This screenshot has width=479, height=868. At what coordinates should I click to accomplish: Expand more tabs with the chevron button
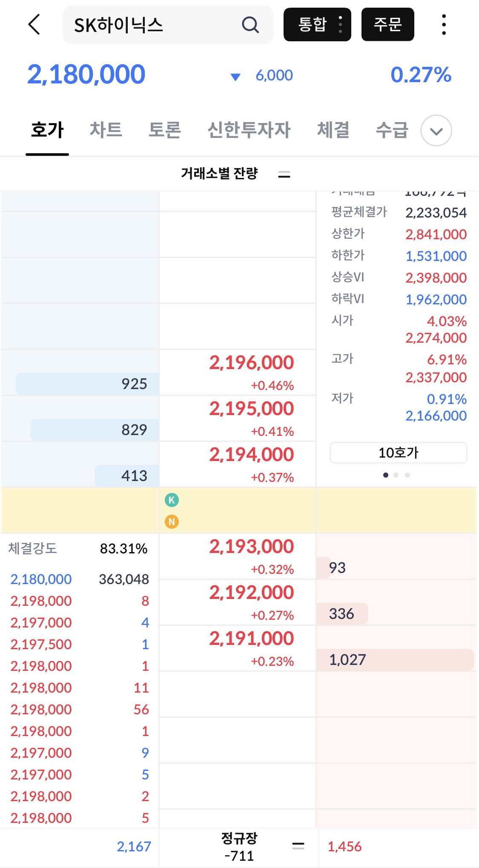tap(436, 131)
